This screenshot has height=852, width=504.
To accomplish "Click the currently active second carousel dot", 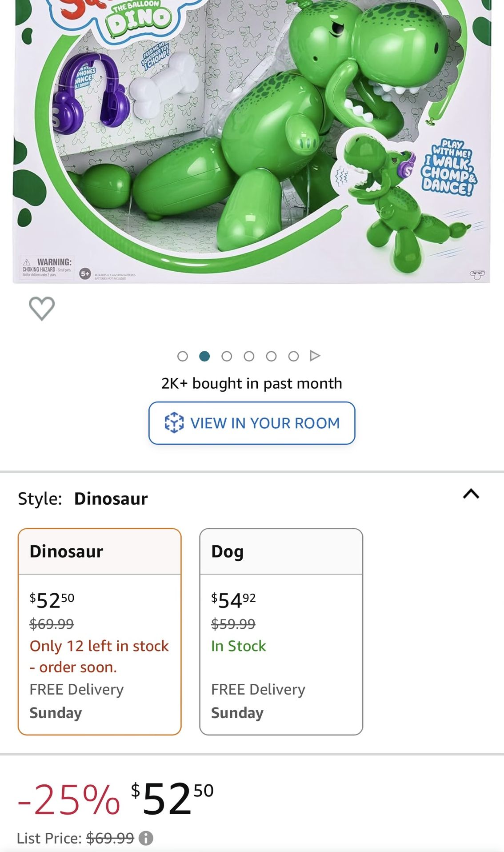I will [204, 356].
